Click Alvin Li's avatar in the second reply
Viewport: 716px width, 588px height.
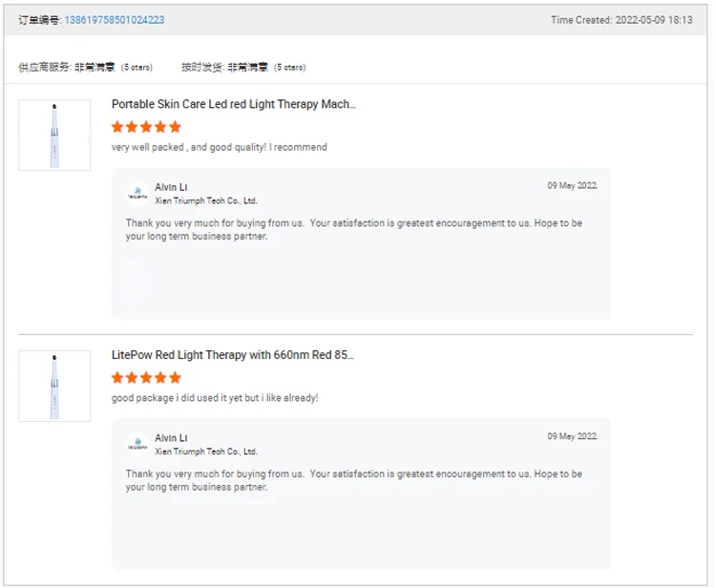(x=137, y=444)
